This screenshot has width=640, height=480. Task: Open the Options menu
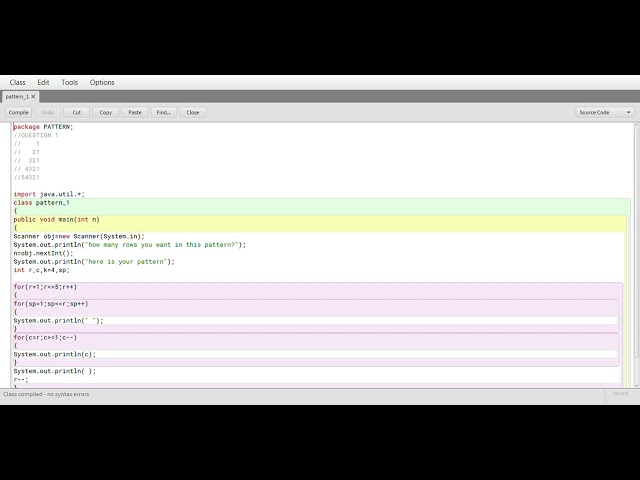102,82
